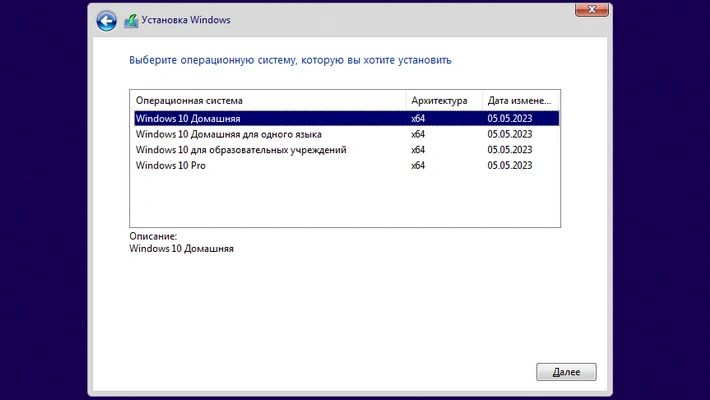Click the Описание description text Windows 10 Домашняя
This screenshot has height=400, width=710.
[181, 249]
